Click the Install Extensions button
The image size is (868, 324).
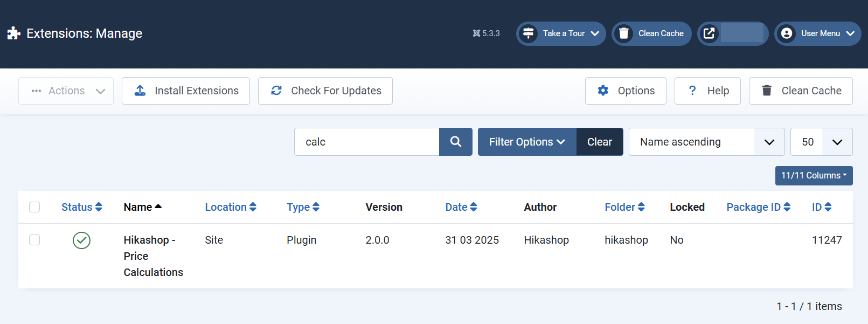(x=185, y=91)
